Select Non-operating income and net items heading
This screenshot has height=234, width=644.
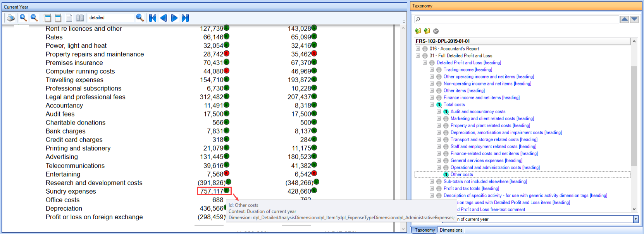(x=487, y=84)
